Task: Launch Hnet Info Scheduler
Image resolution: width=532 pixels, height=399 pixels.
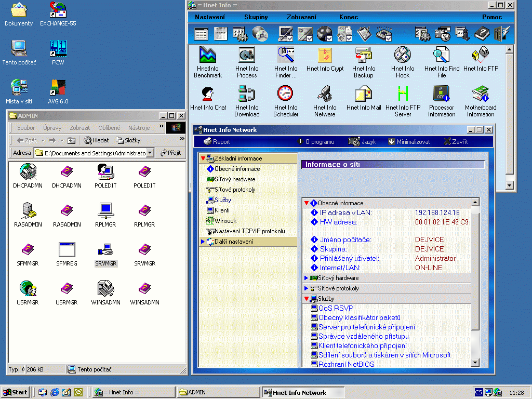Action: pyautogui.click(x=285, y=94)
